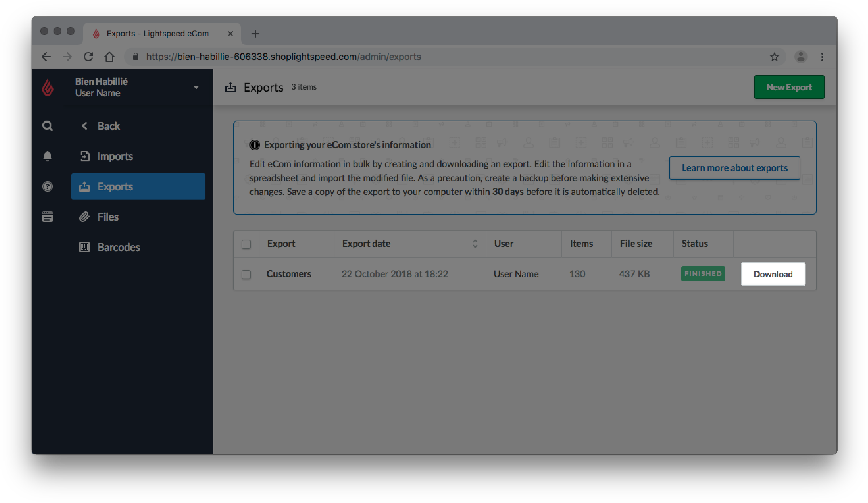The width and height of the screenshot is (868, 503).
Task: Click the FINISHED status badge
Action: [x=703, y=274]
